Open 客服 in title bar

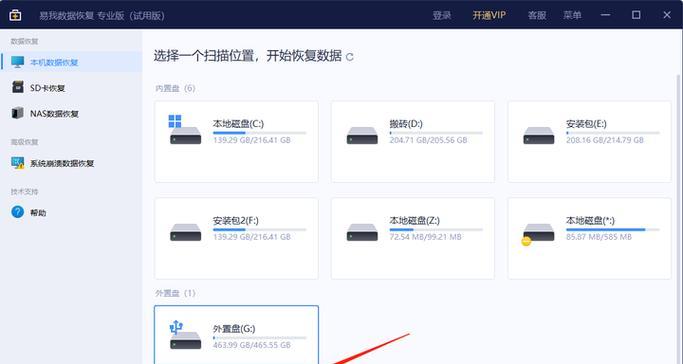click(537, 15)
